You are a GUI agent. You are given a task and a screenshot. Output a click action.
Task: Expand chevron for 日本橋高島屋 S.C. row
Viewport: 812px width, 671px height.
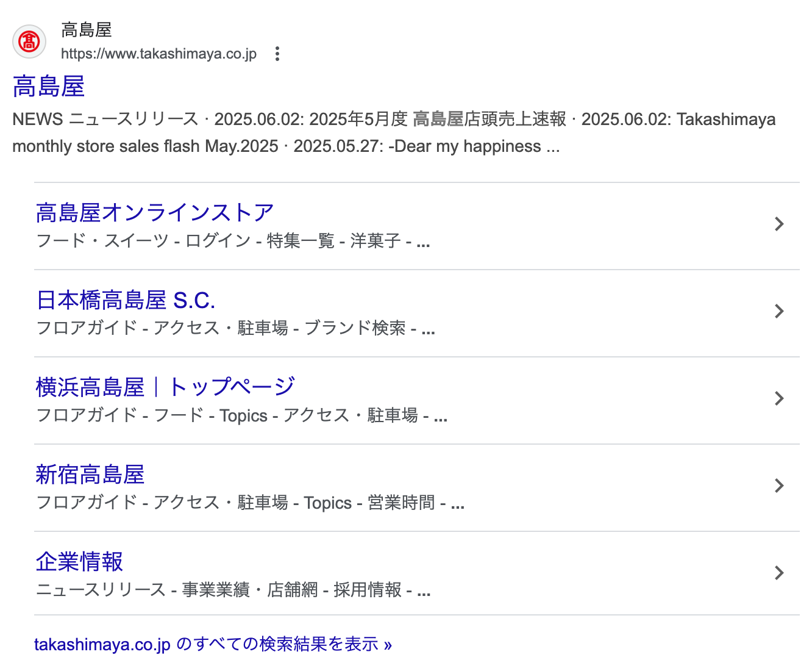tap(778, 311)
